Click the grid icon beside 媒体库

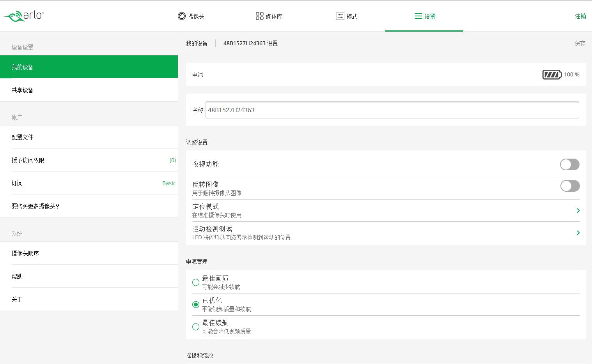(x=259, y=16)
